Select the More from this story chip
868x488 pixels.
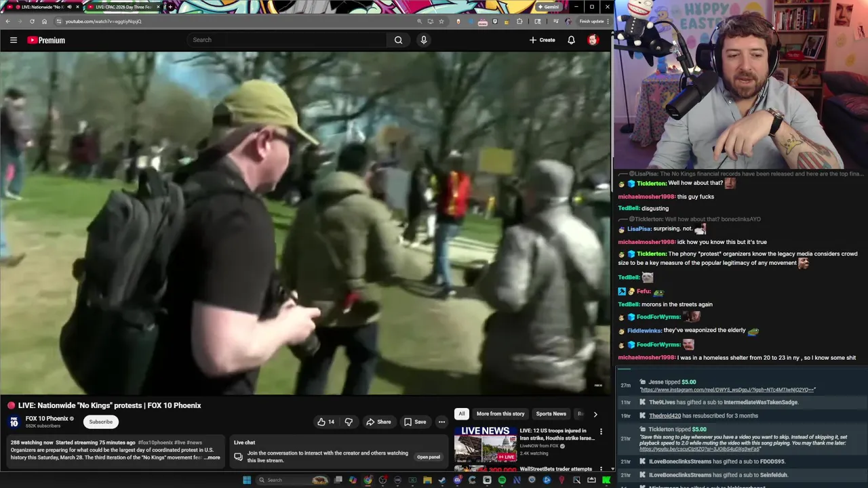coord(500,413)
